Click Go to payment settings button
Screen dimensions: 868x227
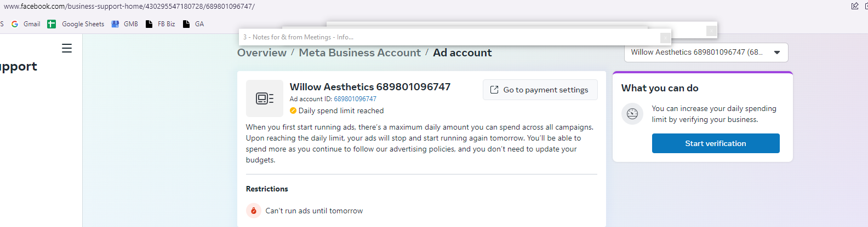tap(540, 90)
